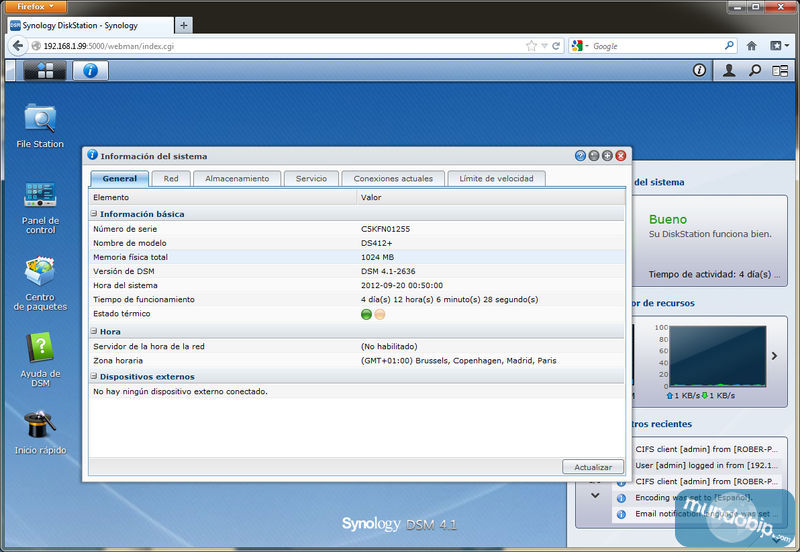Open a new Firefox tab
This screenshot has width=800, height=552.
[x=184, y=25]
